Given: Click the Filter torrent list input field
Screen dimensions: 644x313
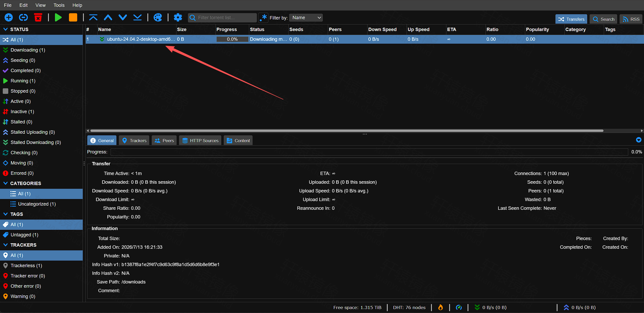Looking at the screenshot, I should 222,18.
